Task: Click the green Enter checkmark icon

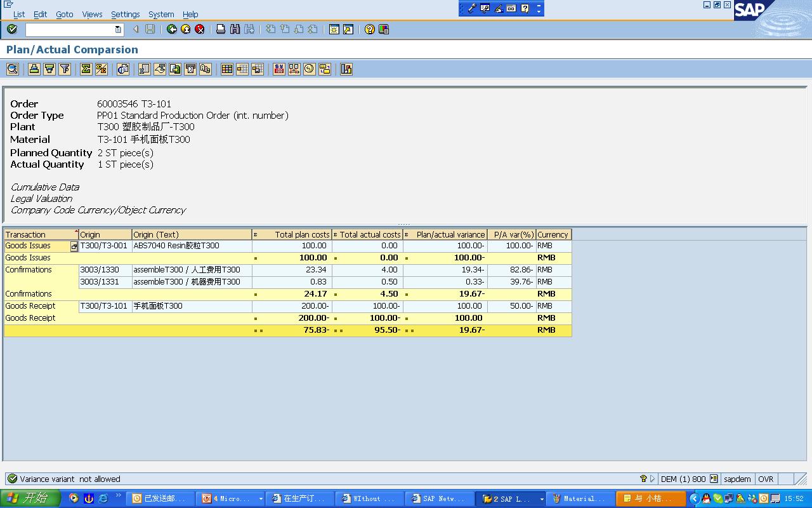Action: (x=11, y=29)
